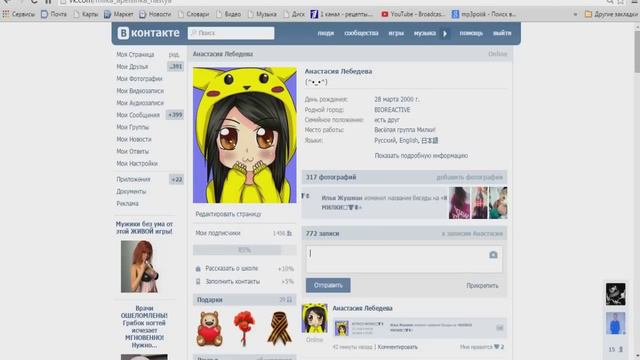Open Мои Группы in sidebar
Screen dimensions: 640x360
pyautogui.click(x=132, y=127)
